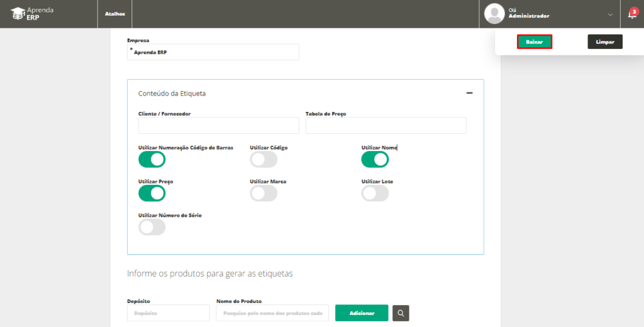Click the green Adicionar button
Viewport: 644px width, 327px height.
coord(362,313)
